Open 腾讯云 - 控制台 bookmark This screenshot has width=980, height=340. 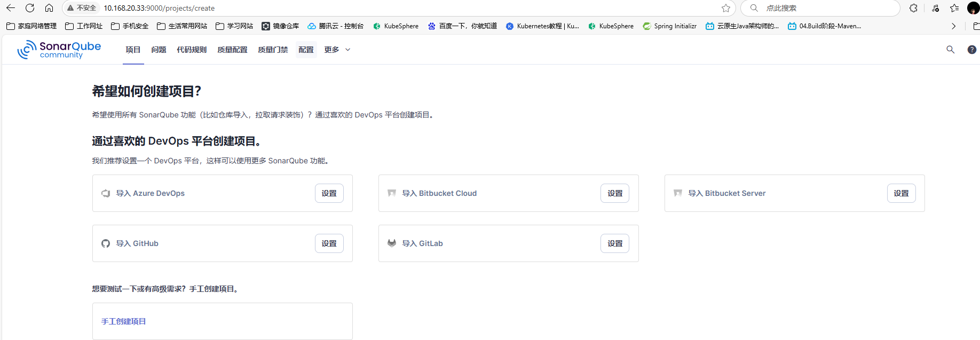coord(335,26)
